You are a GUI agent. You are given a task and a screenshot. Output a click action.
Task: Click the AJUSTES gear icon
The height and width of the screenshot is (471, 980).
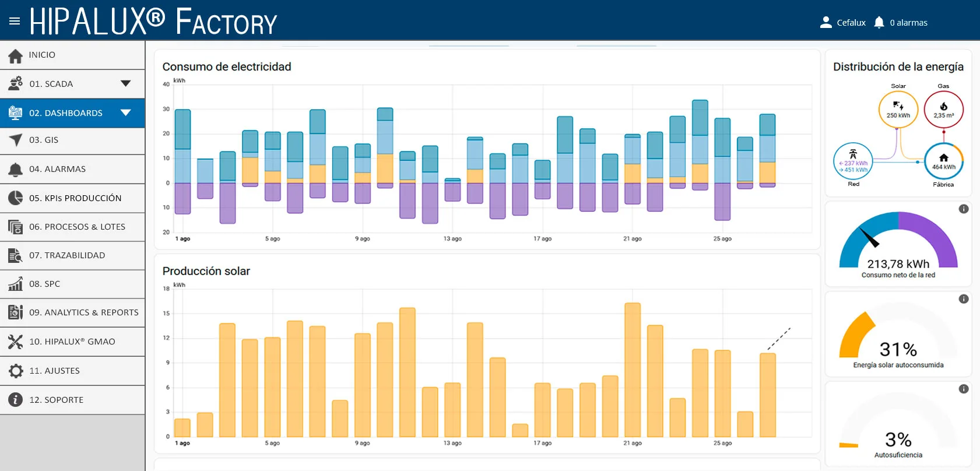[16, 371]
